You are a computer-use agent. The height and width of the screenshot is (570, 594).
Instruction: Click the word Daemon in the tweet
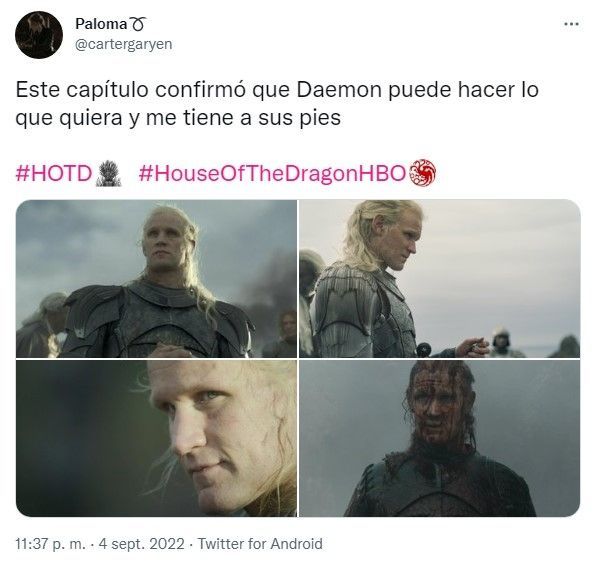point(339,90)
